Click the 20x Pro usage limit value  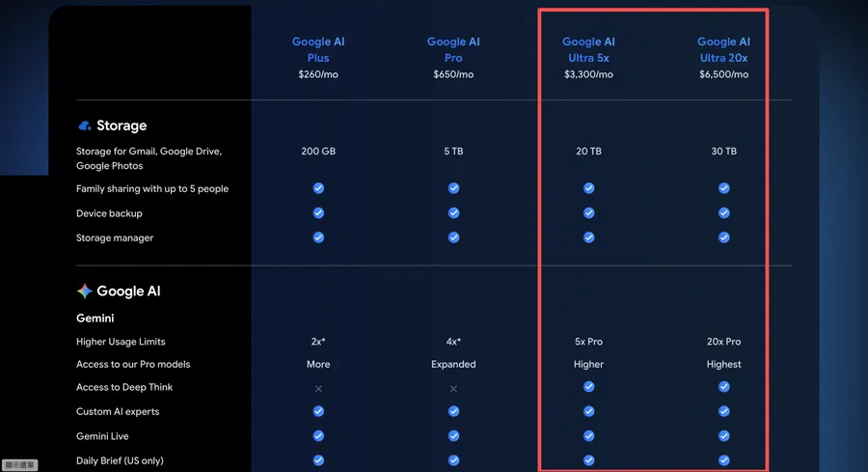pos(723,342)
